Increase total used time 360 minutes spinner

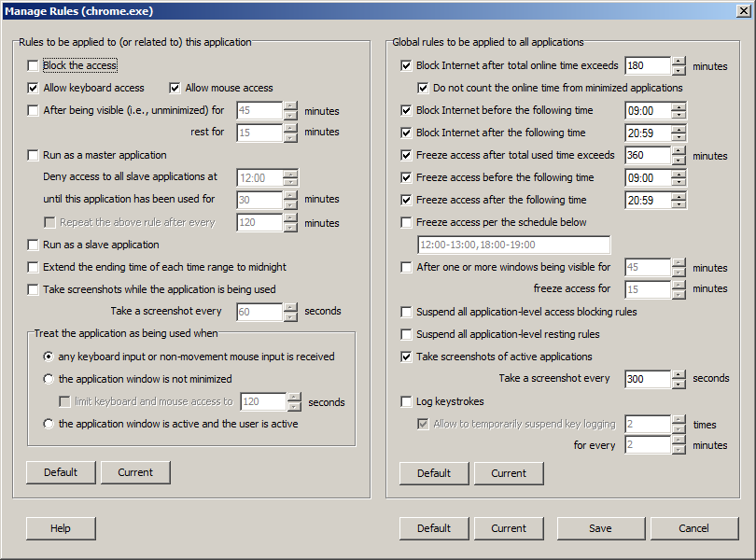[x=679, y=151]
